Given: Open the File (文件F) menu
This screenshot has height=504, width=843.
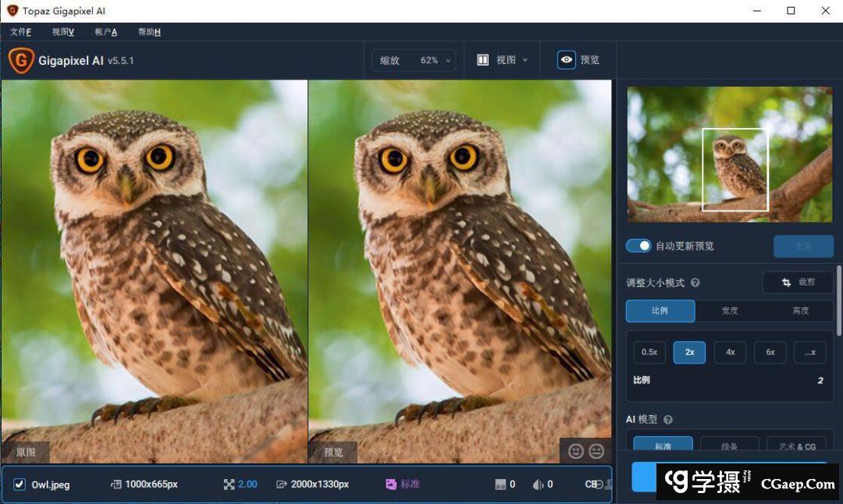Looking at the screenshot, I should (20, 32).
